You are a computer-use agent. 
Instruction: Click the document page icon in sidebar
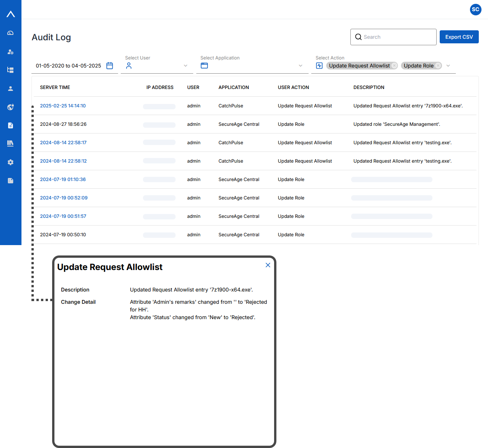[x=10, y=125]
